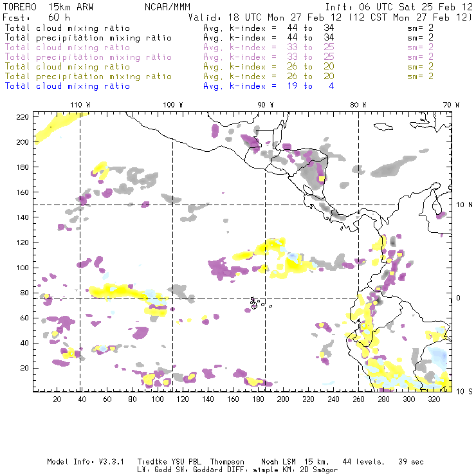Pick olive "Total cloud mixing ratio" legend line
Image resolution: width=476 pixels, height=476 pixels.
[x=68, y=67]
